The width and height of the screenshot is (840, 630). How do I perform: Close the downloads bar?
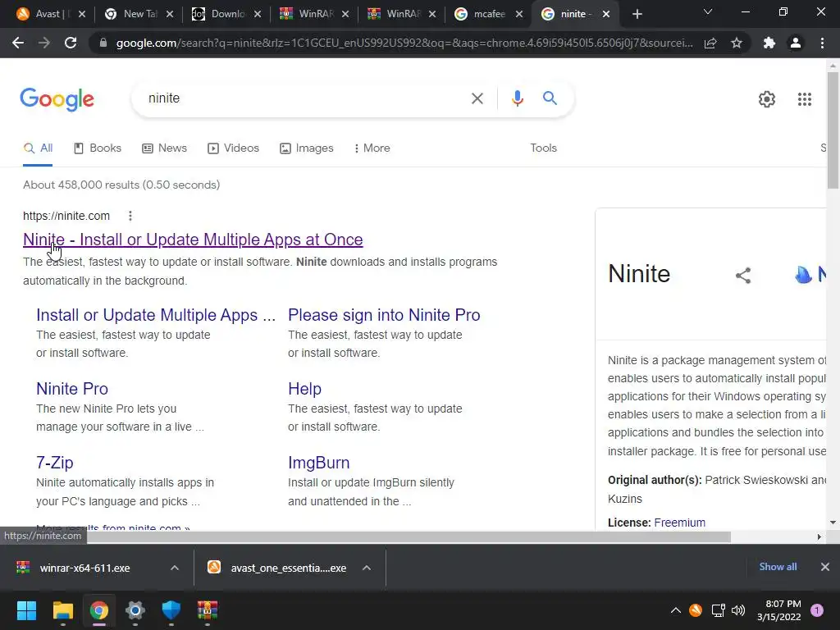(825, 567)
